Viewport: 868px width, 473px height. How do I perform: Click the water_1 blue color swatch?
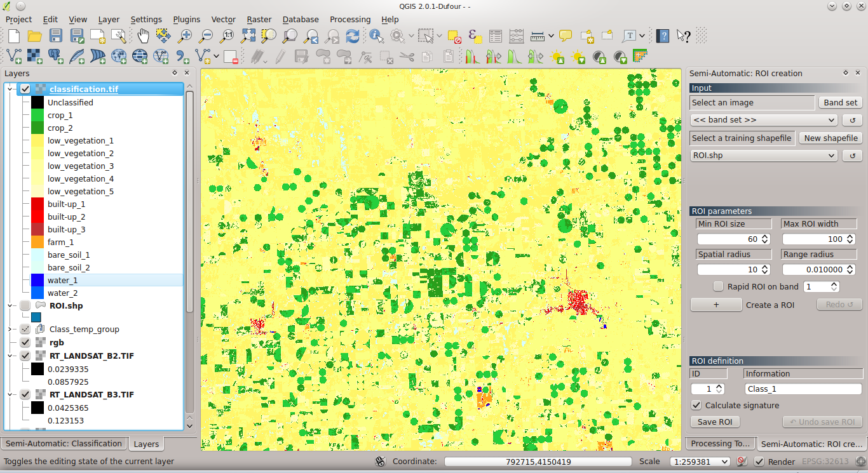click(x=36, y=280)
